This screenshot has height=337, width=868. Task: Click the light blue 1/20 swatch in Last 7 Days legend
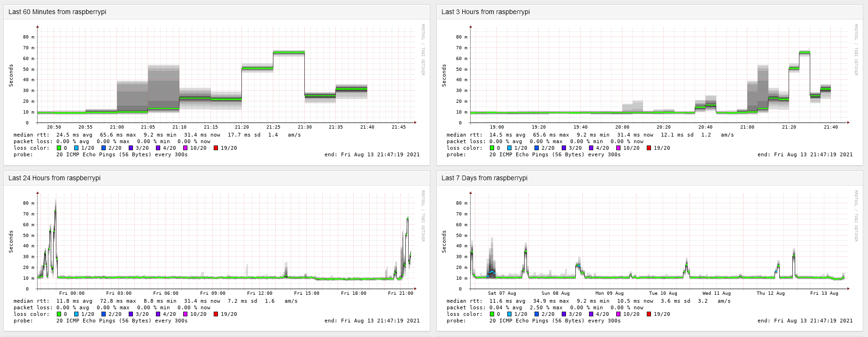(510, 314)
